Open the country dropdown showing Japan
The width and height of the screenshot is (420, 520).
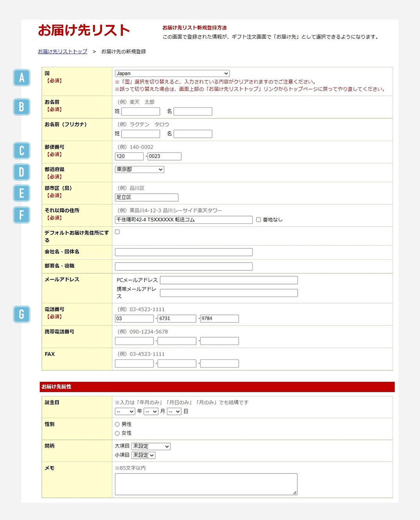tap(172, 73)
